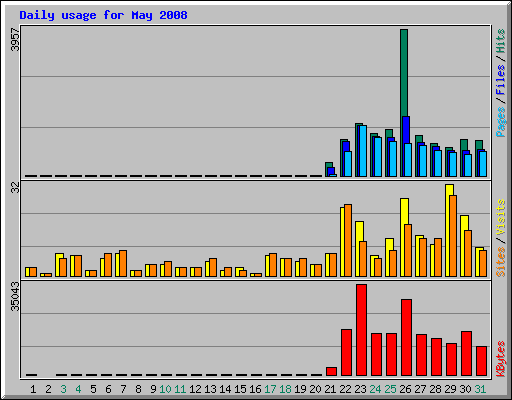
Task: Click the orange Sites bar for day 28
Action: 438,257
